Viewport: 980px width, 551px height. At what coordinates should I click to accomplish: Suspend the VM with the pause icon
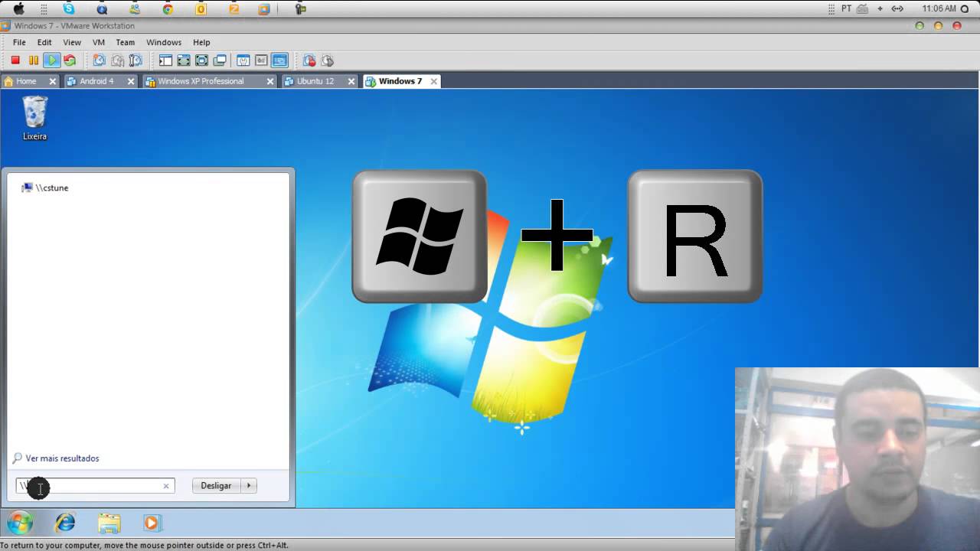pyautogui.click(x=34, y=60)
